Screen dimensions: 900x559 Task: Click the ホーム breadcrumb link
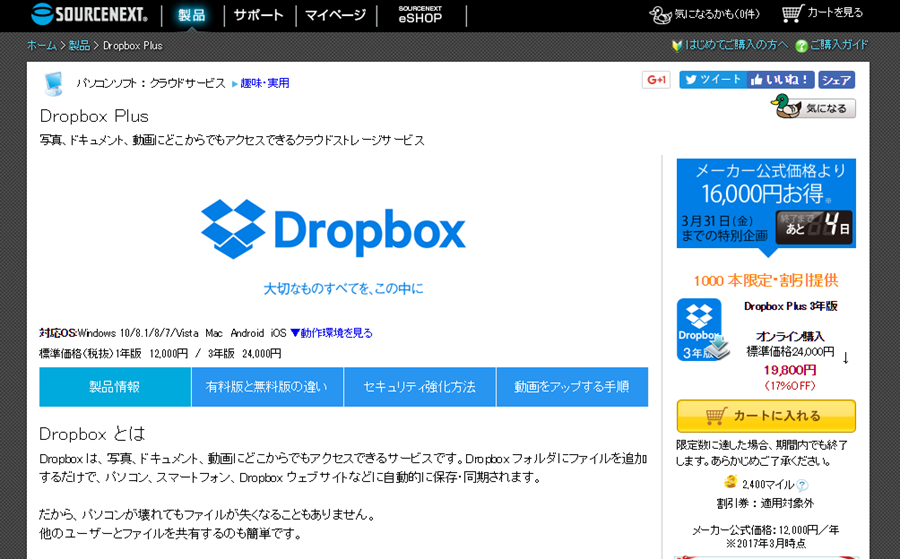pyautogui.click(x=41, y=46)
